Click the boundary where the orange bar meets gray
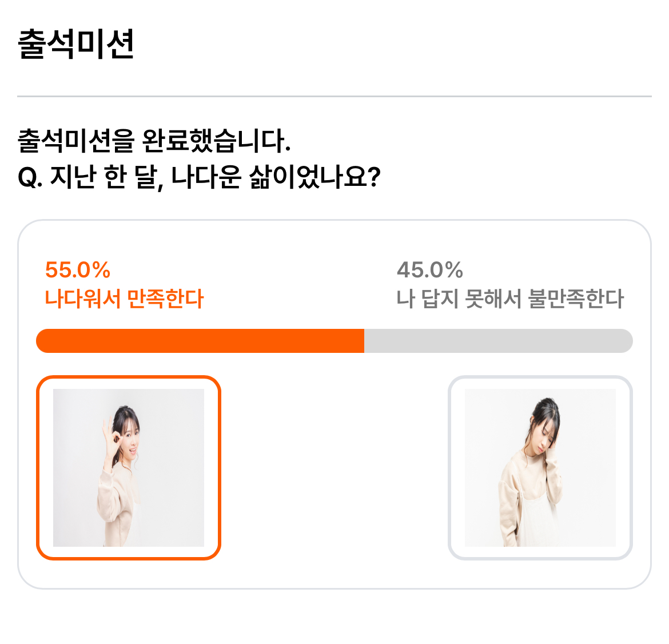669x644 pixels. tap(364, 340)
